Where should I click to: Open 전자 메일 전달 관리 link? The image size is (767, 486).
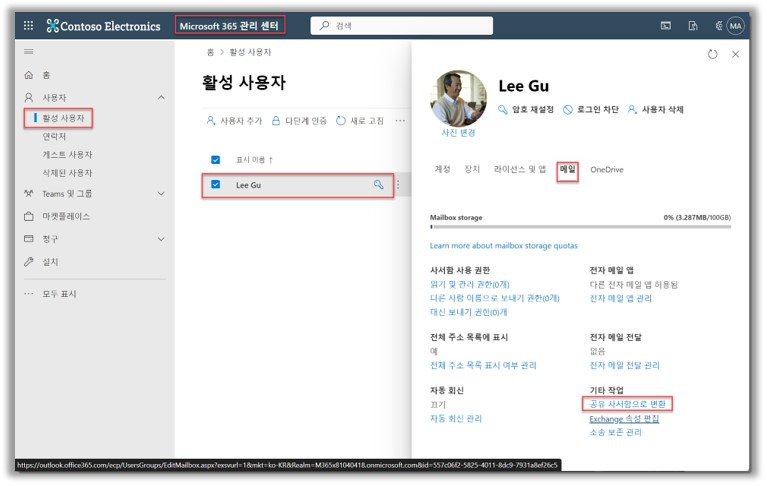tap(625, 365)
